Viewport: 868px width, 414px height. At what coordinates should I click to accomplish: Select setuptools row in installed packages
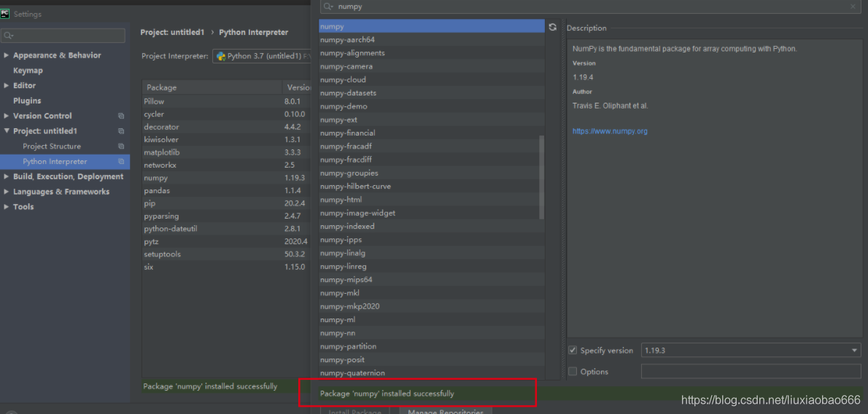pos(226,254)
